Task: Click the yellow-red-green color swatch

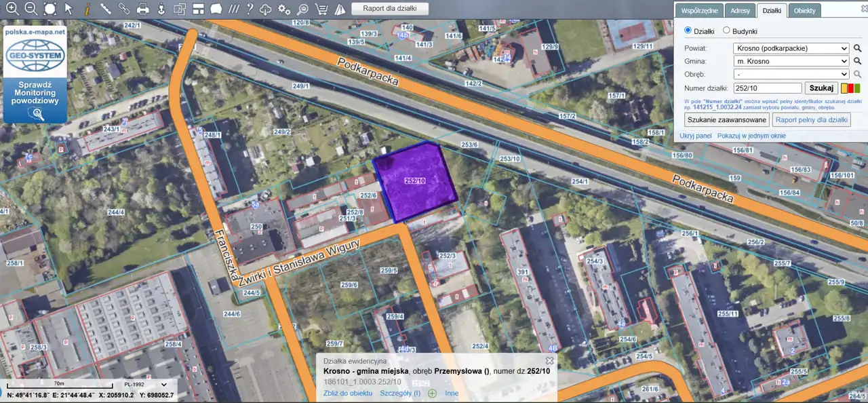Action: click(x=850, y=88)
